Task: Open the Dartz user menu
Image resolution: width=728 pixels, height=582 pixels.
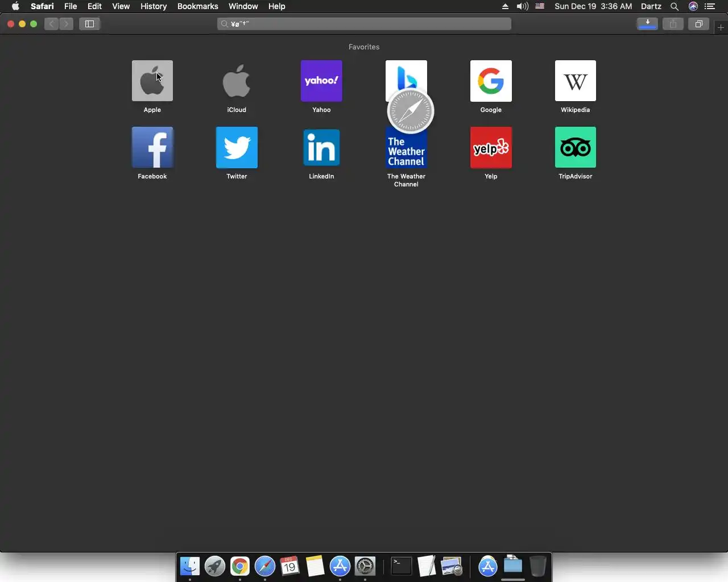Action: click(651, 6)
